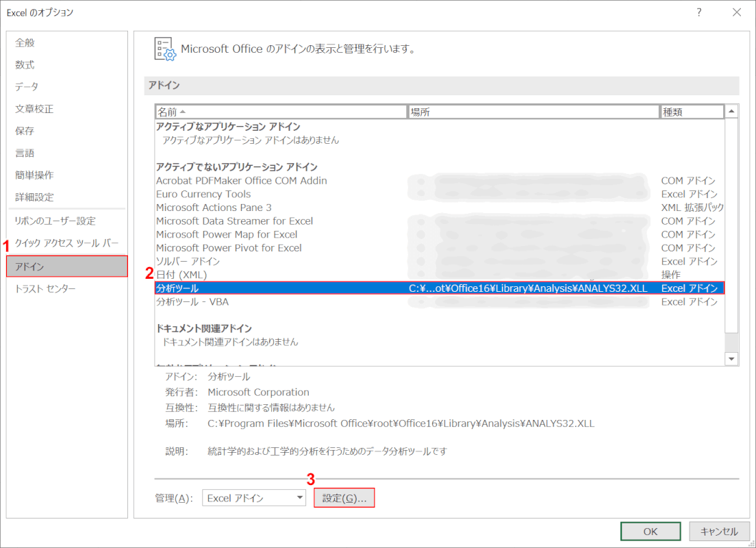Select the アドイン category in sidebar
Screen dimensions: 756x548
(67, 266)
